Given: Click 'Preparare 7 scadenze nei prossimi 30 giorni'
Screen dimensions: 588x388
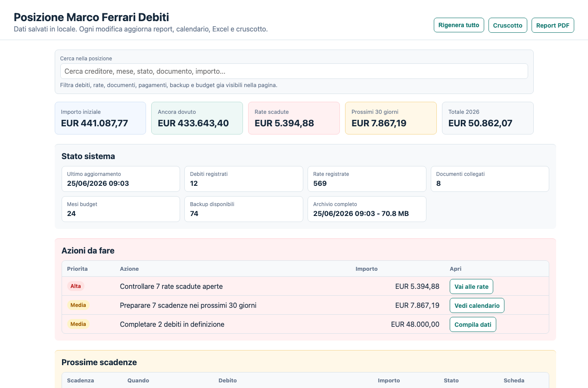Looking at the screenshot, I should pos(188,305).
